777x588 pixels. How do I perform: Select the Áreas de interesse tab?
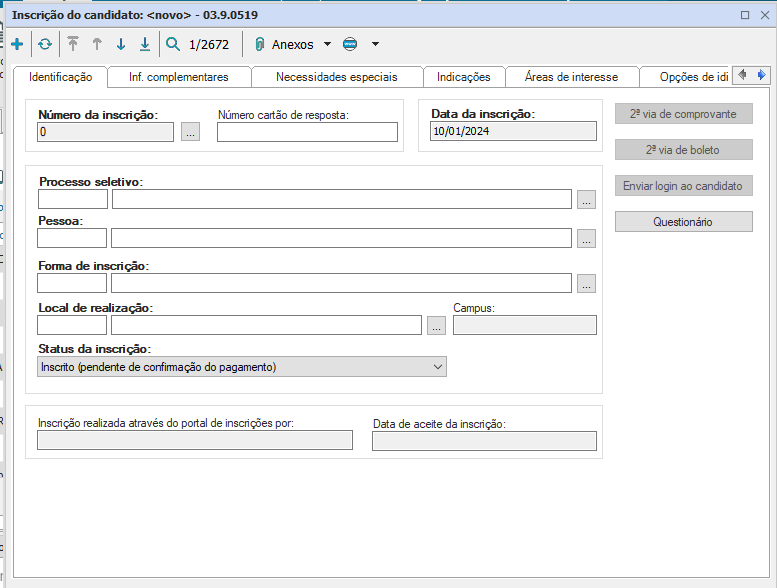click(x=570, y=77)
